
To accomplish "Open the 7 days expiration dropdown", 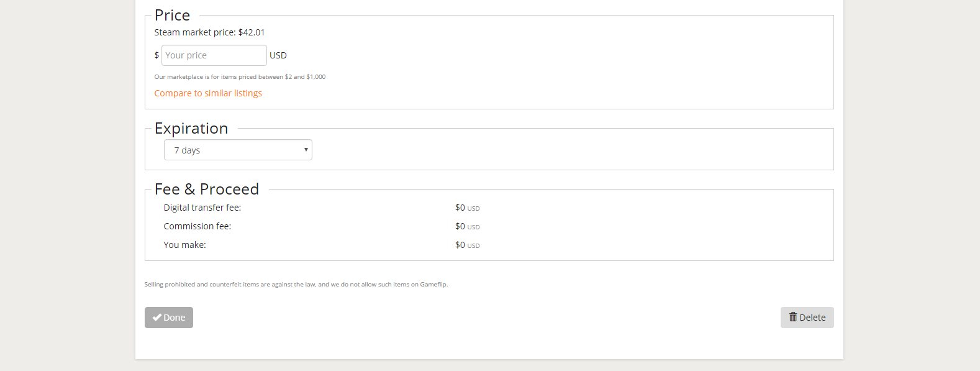I will coord(237,150).
